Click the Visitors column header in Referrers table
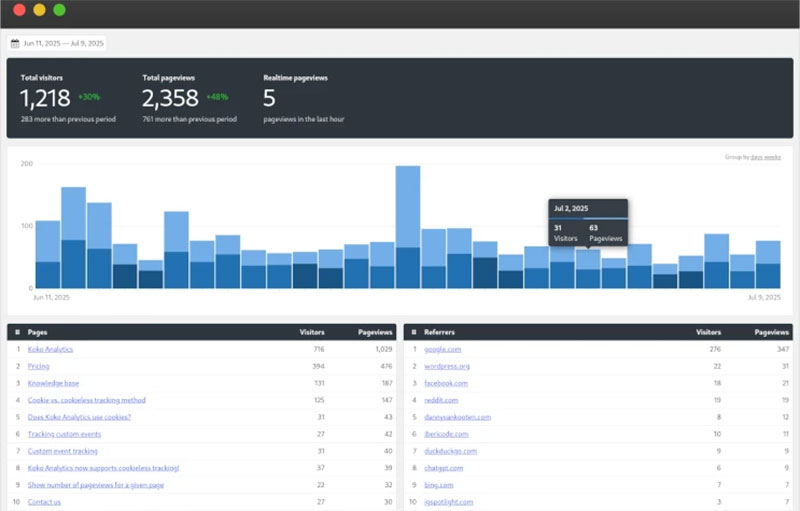This screenshot has width=800, height=511. pos(708,332)
